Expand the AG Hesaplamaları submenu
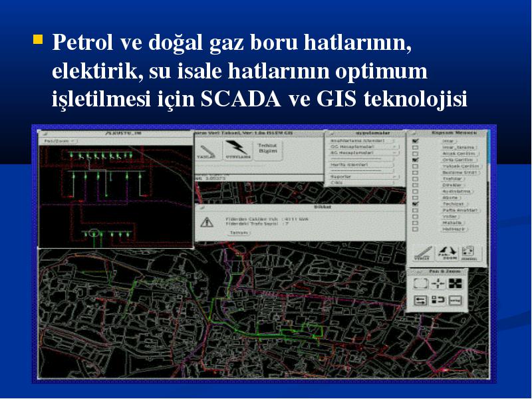Viewport: 532px width, 399px height. (x=364, y=153)
